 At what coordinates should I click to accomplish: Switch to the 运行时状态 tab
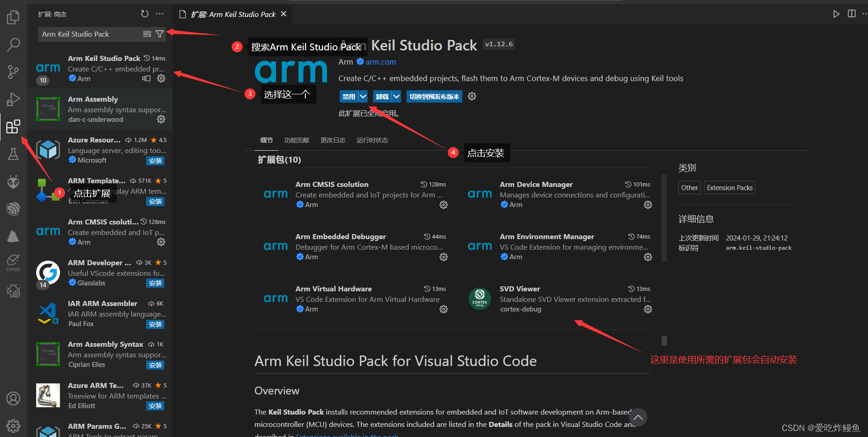pyautogui.click(x=372, y=140)
